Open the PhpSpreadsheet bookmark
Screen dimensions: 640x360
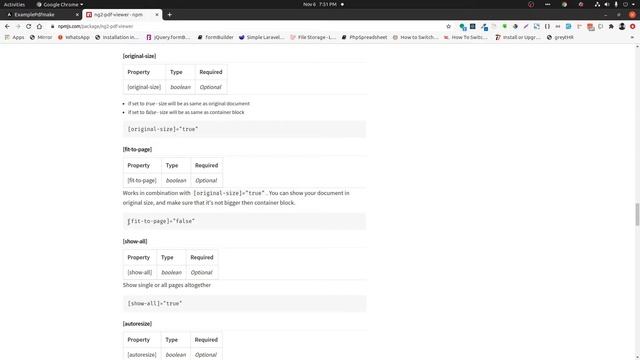(x=364, y=37)
